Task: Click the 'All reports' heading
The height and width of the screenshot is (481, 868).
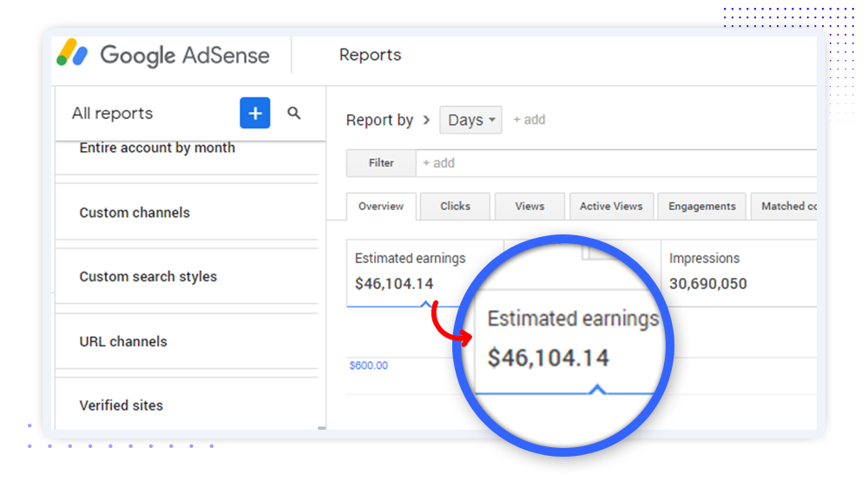Action: tap(112, 114)
